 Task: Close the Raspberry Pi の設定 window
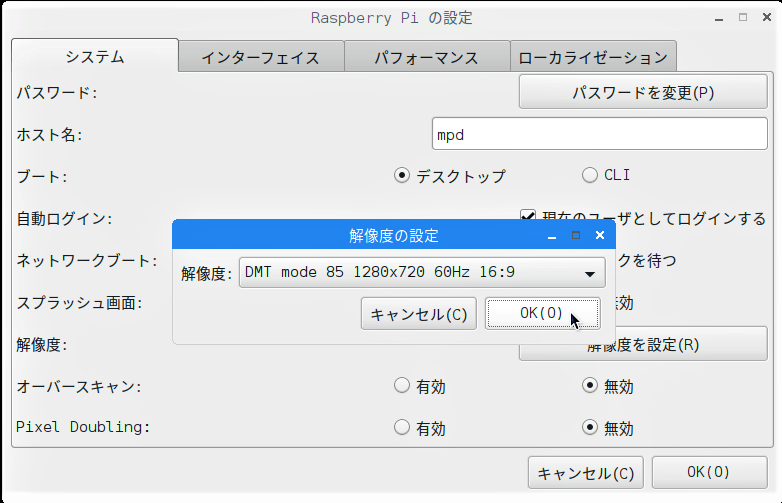coord(767,17)
